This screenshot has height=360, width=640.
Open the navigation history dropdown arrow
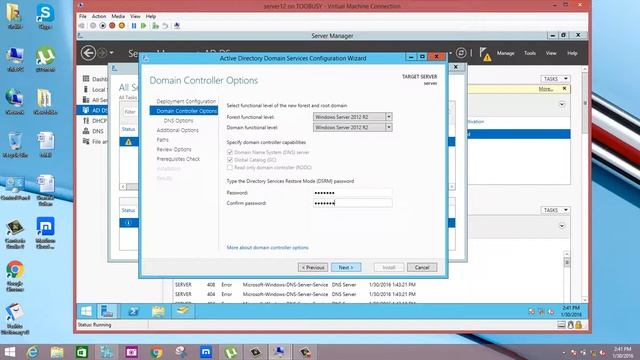point(111,53)
